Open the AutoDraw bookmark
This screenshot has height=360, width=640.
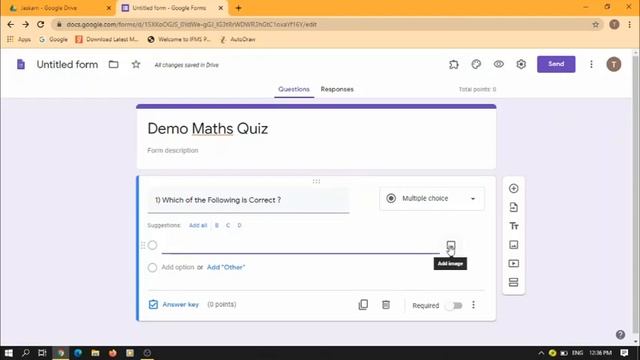238,40
